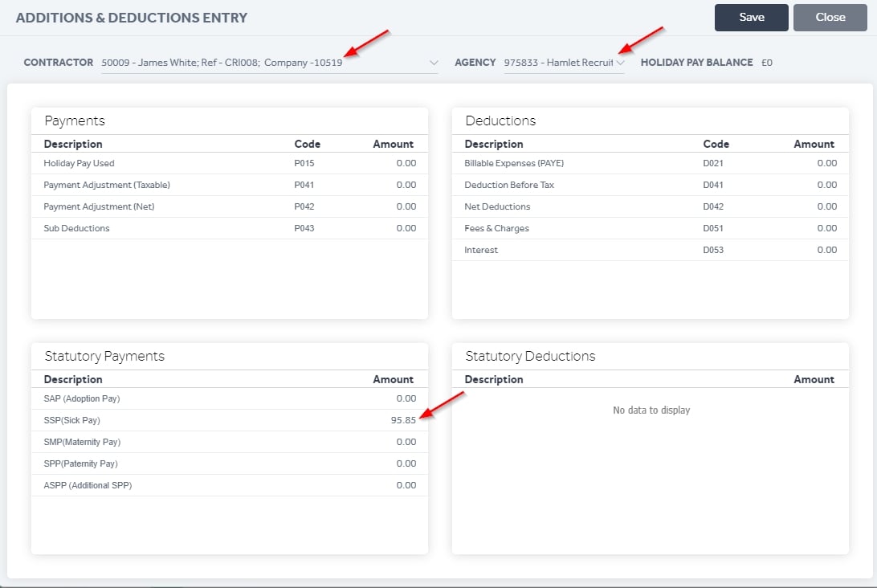
Task: Select the Payments table Code column header
Action: [307, 145]
